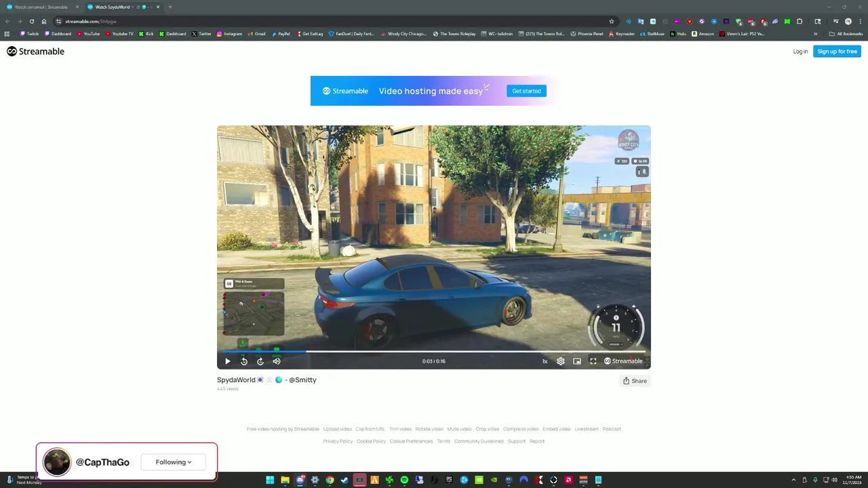Open Discord from the taskbar
868x488 pixels.
tap(300, 480)
